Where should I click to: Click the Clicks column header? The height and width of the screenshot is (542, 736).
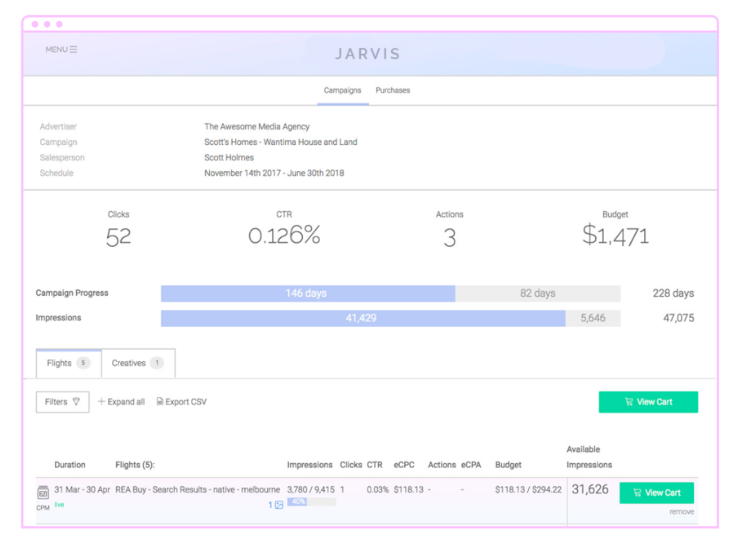click(351, 465)
